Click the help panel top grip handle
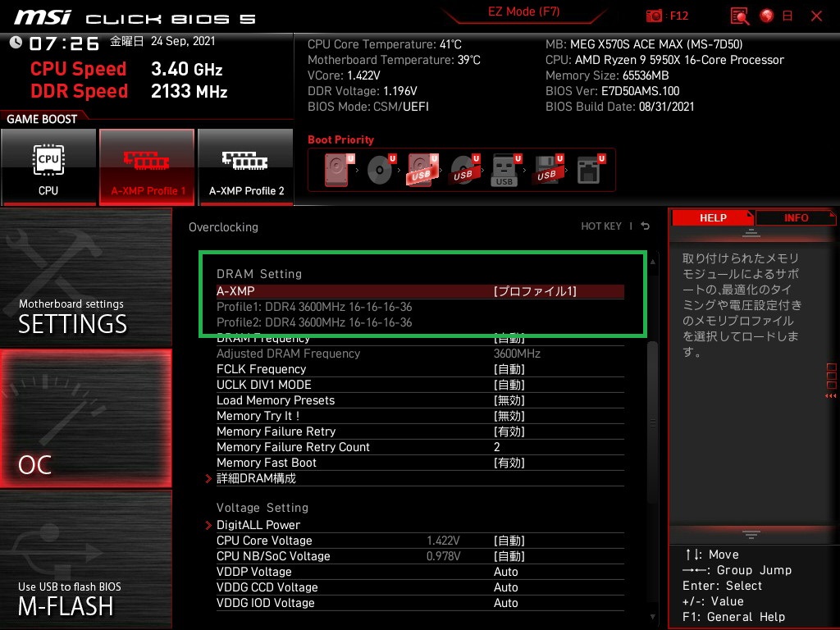The height and width of the screenshot is (630, 840). pos(751,233)
